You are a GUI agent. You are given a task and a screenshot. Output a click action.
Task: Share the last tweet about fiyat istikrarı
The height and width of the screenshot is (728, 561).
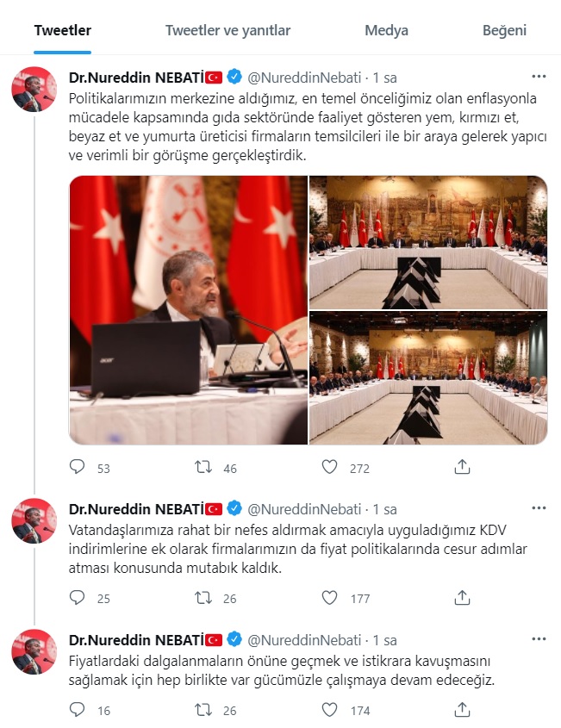tap(462, 709)
